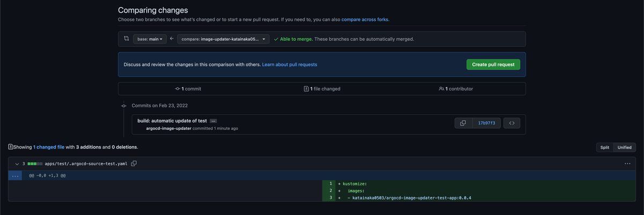Open commit 'build: automatic update of test'
This screenshot has width=644, height=215.
[x=172, y=121]
